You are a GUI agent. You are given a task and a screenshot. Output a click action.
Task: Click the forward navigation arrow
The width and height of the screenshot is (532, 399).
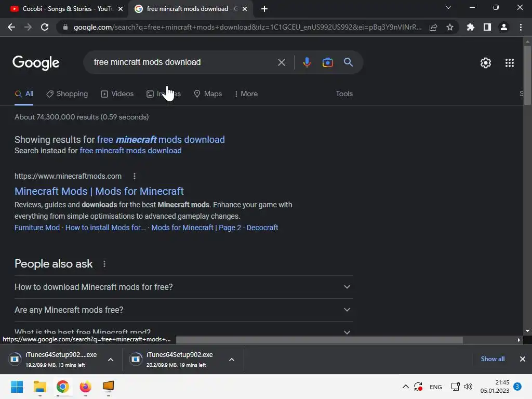click(x=28, y=27)
